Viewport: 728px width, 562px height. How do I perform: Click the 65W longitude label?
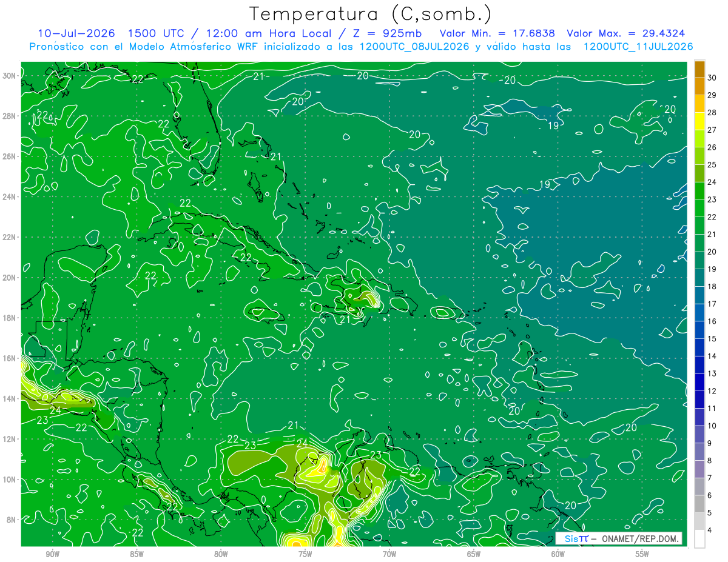pyautogui.click(x=474, y=555)
